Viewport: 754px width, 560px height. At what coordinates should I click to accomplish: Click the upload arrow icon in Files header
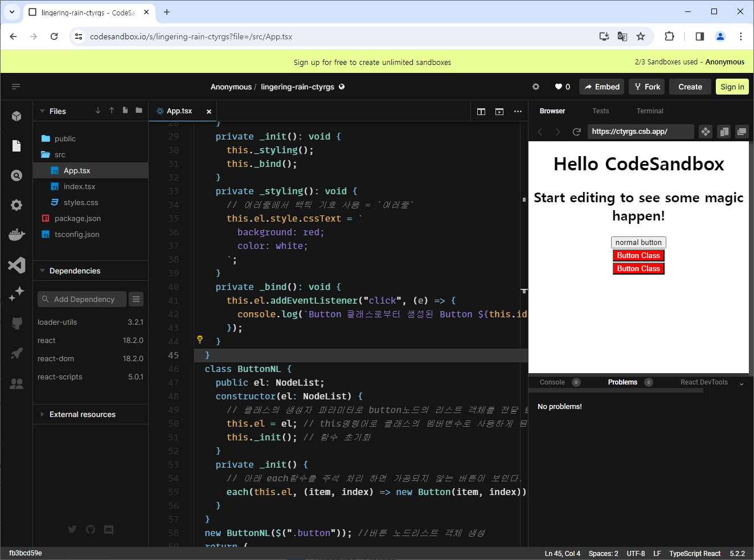[x=112, y=111]
